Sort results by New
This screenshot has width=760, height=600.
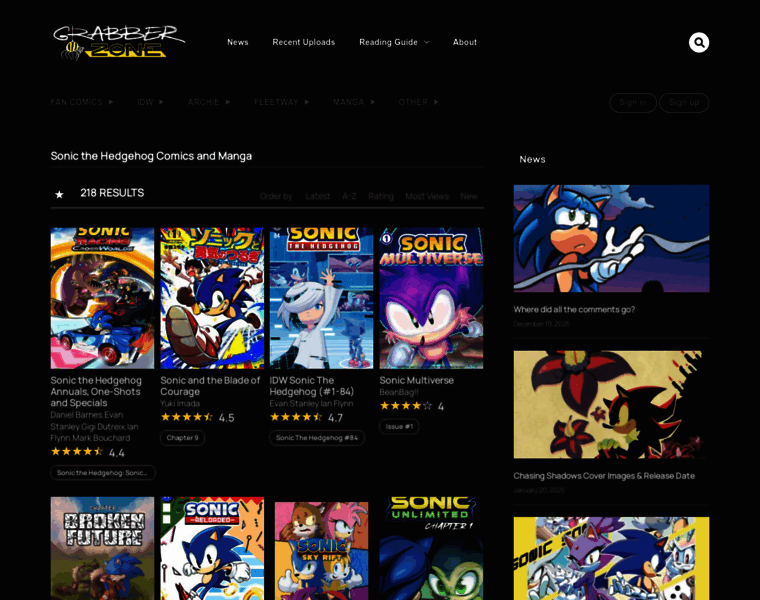tap(469, 196)
